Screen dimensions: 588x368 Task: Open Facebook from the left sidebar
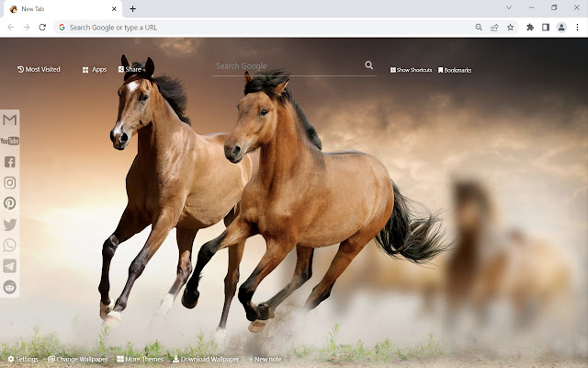coord(10,162)
